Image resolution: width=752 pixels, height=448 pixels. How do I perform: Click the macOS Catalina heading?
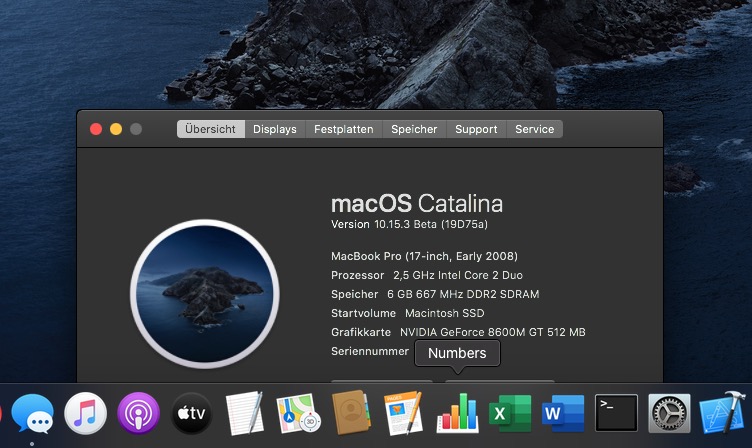click(417, 204)
